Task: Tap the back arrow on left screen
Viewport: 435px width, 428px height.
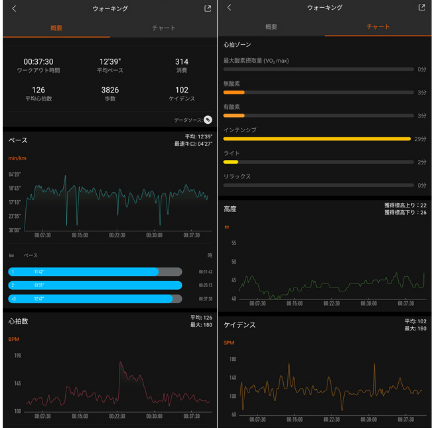Action: tap(14, 9)
